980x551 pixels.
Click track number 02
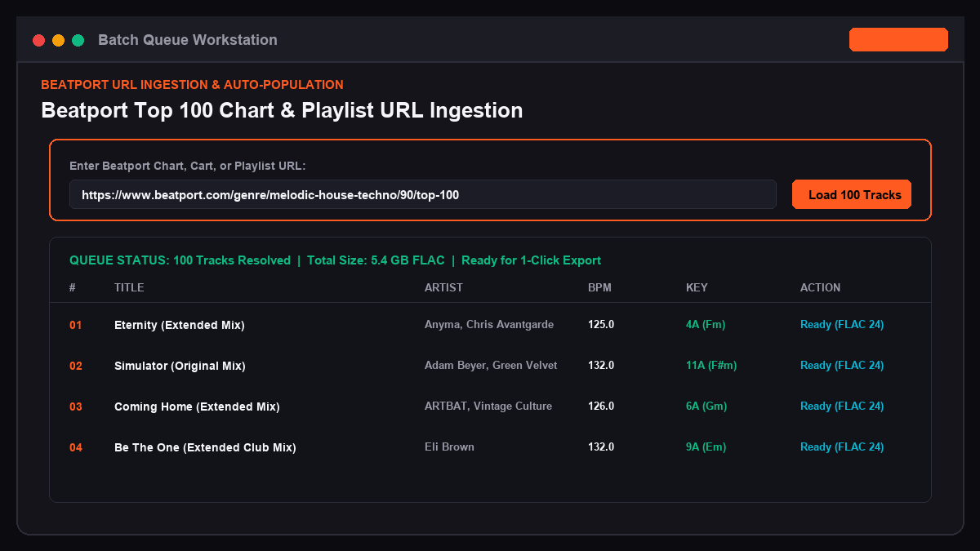[76, 366]
